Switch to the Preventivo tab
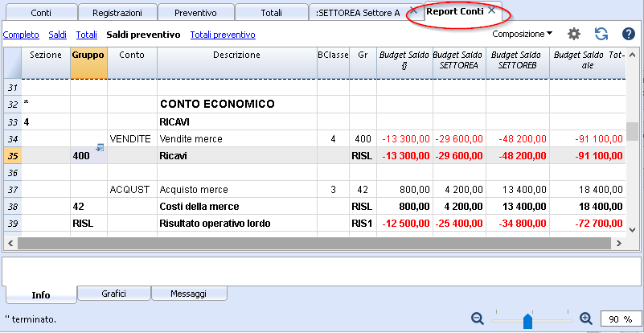 (195, 13)
